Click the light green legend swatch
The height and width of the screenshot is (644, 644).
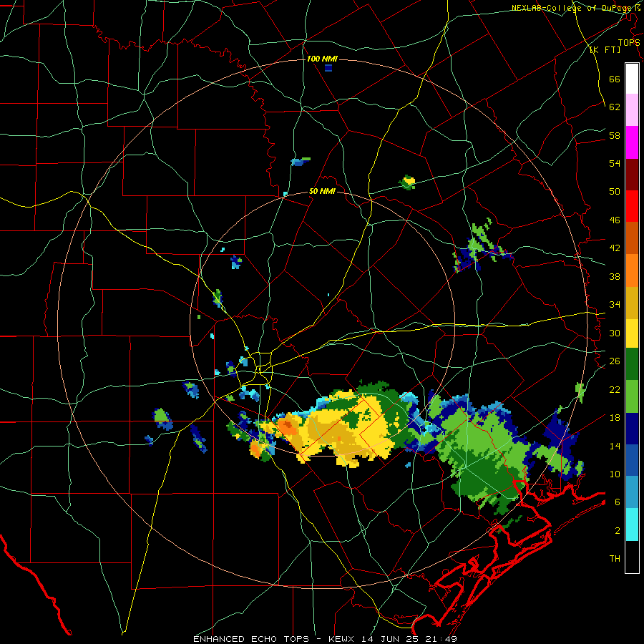[x=632, y=396]
